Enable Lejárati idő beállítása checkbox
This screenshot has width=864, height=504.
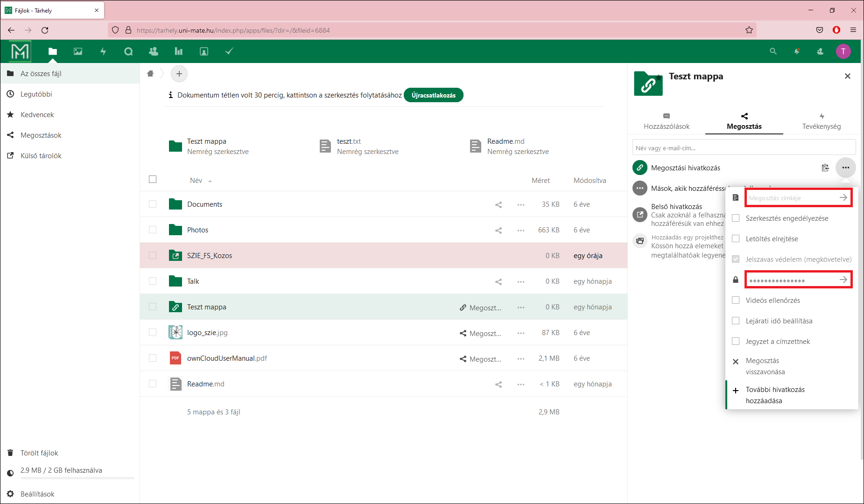click(x=736, y=321)
